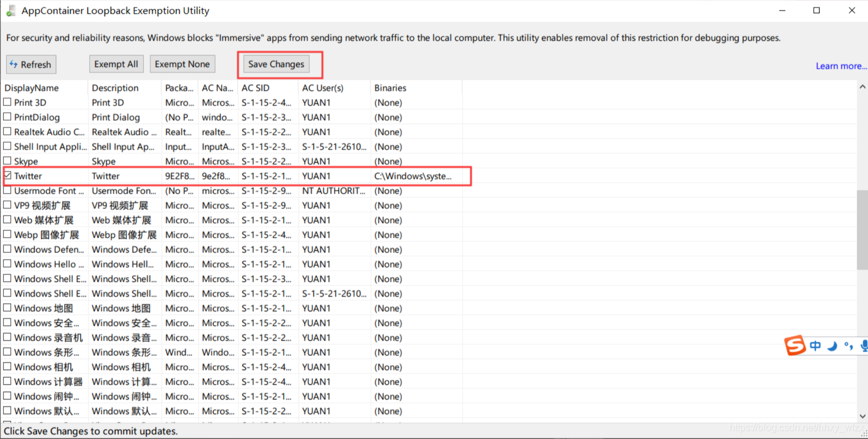Save changes to loopback exemptions

pos(276,64)
